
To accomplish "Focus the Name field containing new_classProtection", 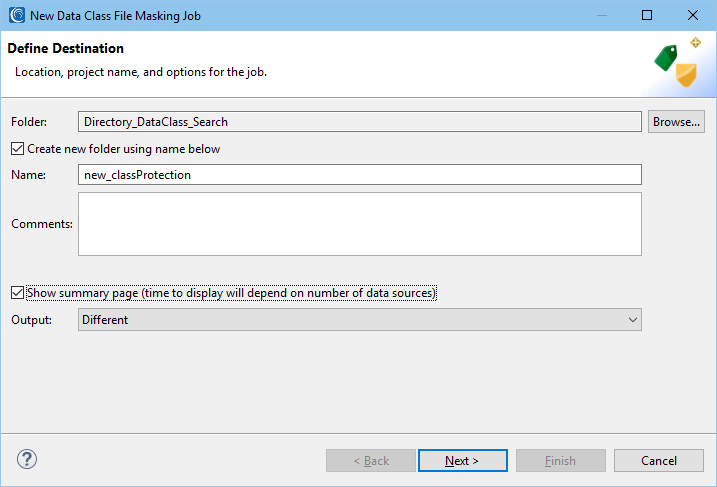I will (360, 175).
